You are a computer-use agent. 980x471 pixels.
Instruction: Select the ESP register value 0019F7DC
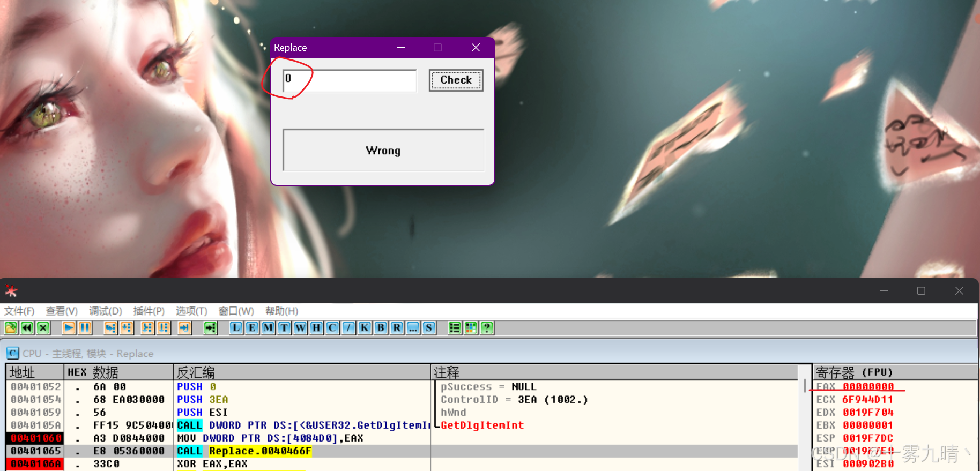tap(868, 438)
